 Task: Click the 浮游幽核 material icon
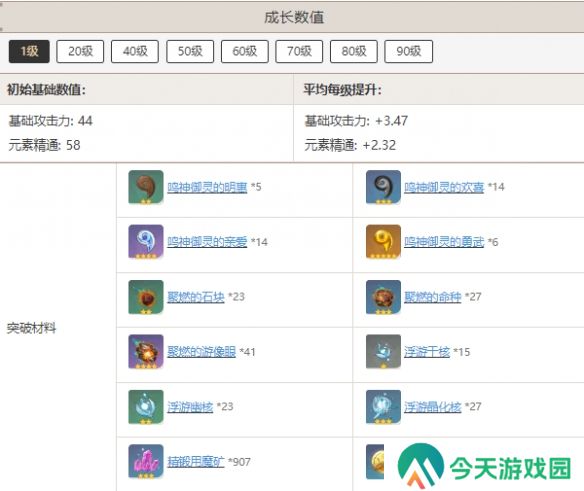pos(146,407)
